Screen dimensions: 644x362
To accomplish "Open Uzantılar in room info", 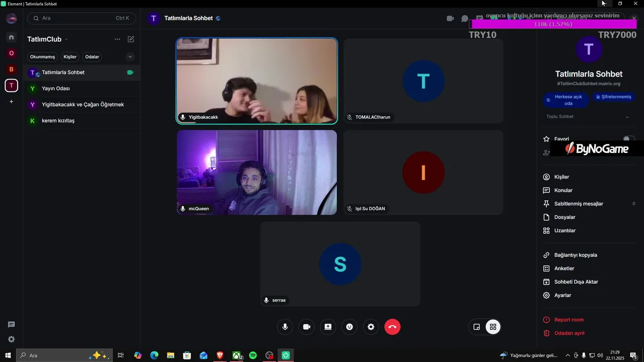I will 589,230.
